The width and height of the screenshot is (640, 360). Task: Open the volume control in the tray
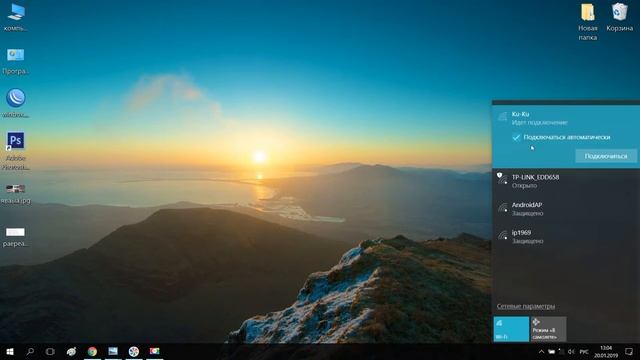[571, 352]
